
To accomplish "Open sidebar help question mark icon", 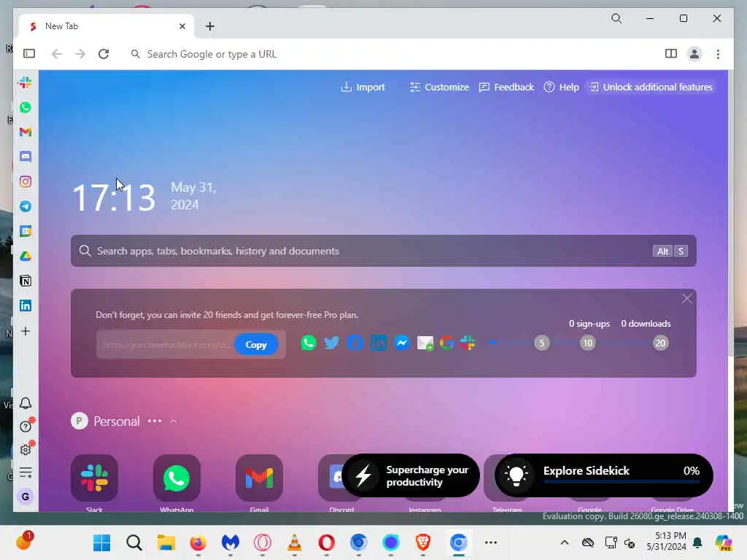I will (x=26, y=426).
